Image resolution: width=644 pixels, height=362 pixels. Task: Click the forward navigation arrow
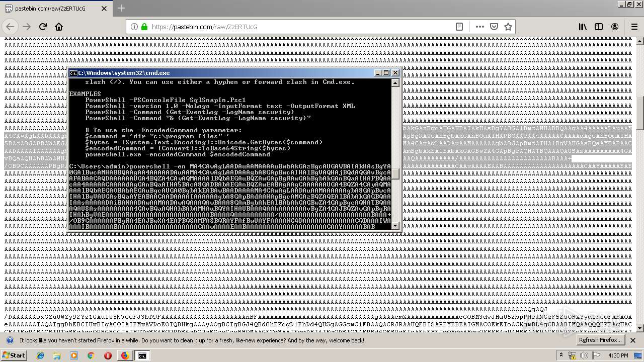click(27, 27)
